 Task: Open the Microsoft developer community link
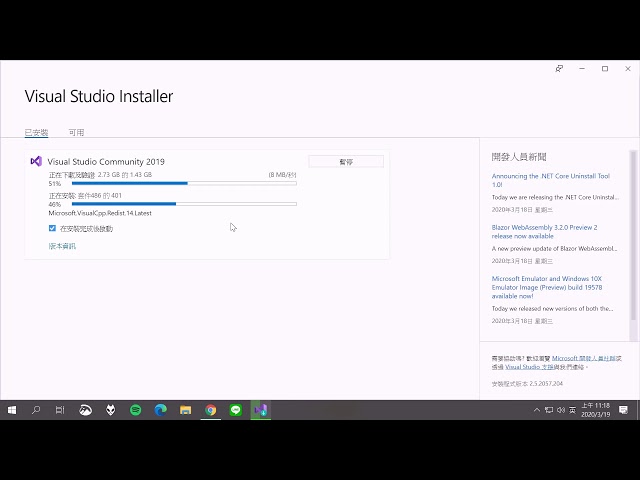584,358
